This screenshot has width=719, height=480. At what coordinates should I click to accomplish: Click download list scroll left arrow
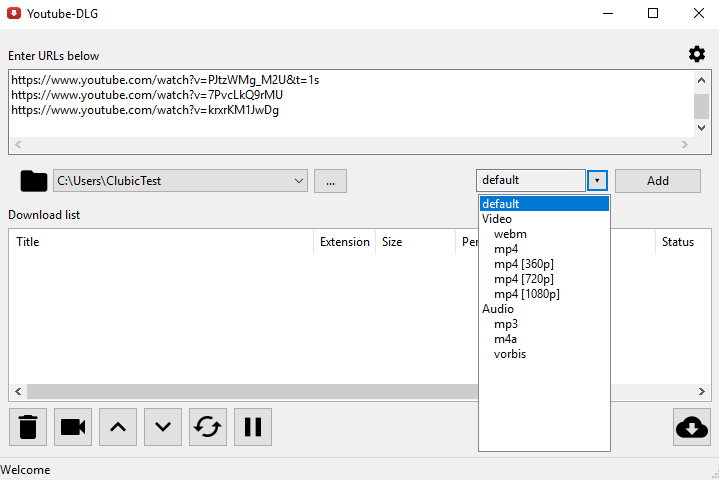click(x=18, y=392)
